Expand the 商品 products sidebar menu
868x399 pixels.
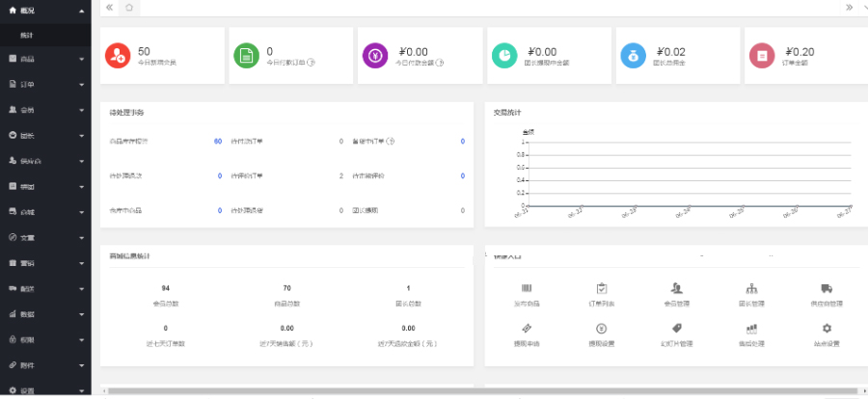[x=45, y=60]
